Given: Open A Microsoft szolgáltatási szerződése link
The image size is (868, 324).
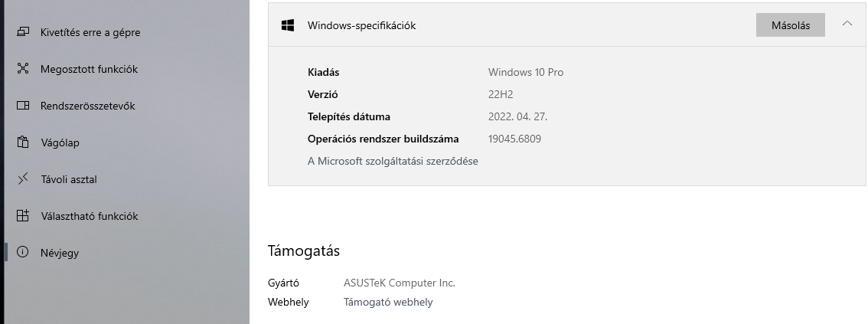Looking at the screenshot, I should [393, 161].
